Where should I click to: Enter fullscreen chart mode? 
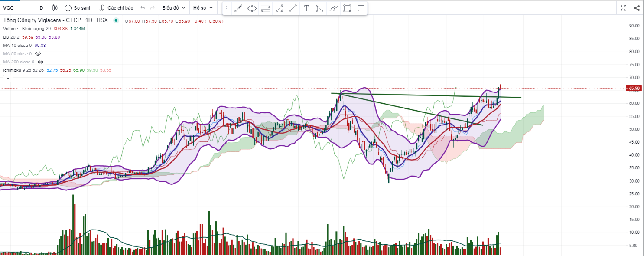click(x=624, y=8)
